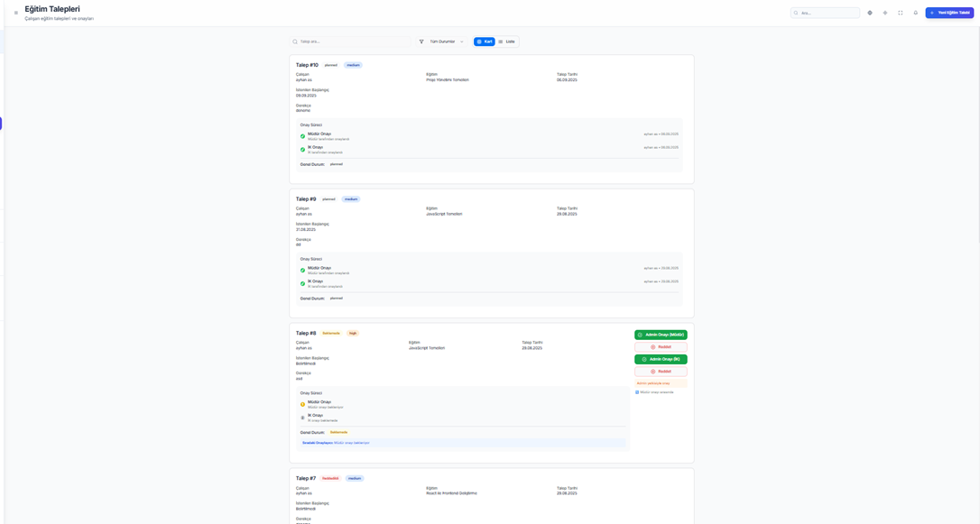Click the filter funnel icon
Screen dimensions: 980x524
click(421, 41)
